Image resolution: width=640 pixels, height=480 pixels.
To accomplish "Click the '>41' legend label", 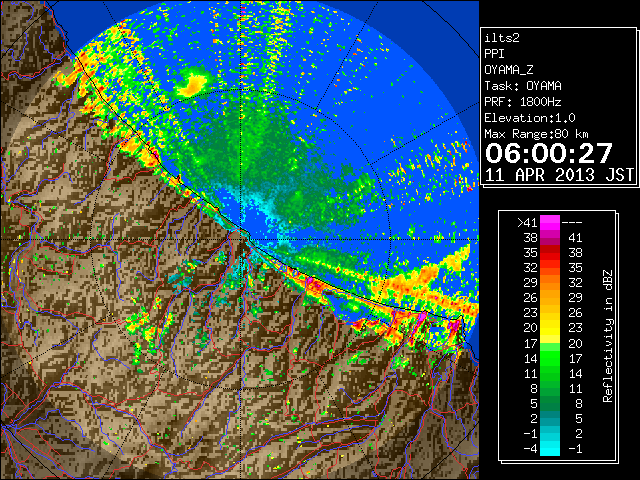I will click(527, 222).
